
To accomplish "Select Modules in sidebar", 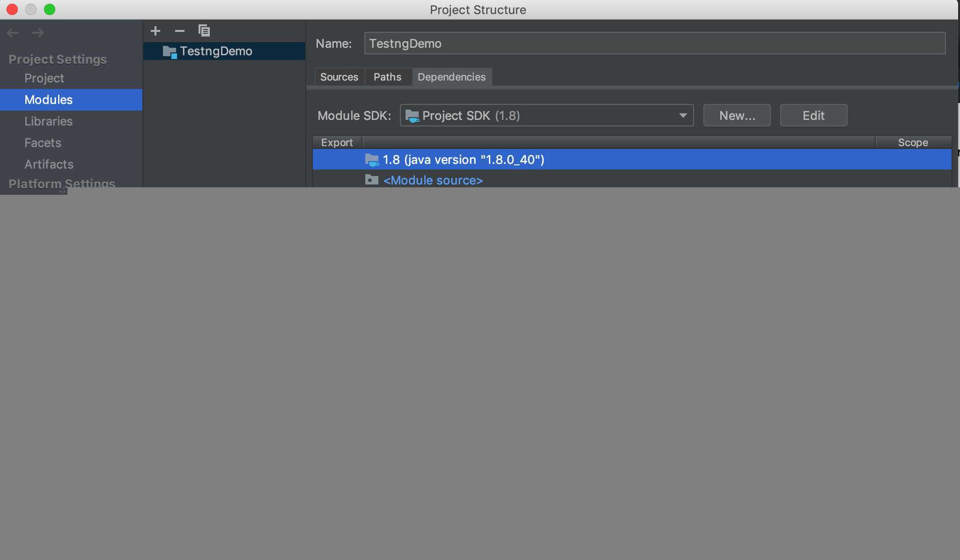I will (71, 100).
